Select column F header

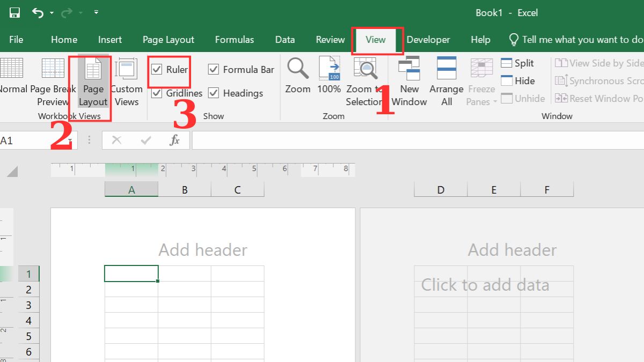tap(547, 189)
